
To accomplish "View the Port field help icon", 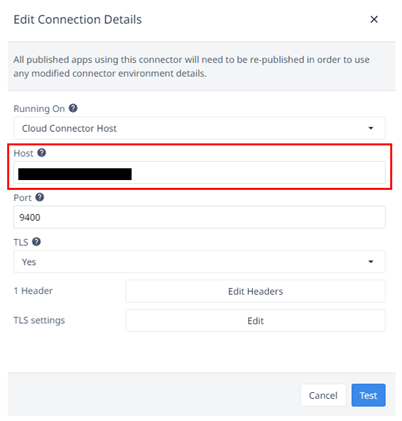I will tap(40, 197).
